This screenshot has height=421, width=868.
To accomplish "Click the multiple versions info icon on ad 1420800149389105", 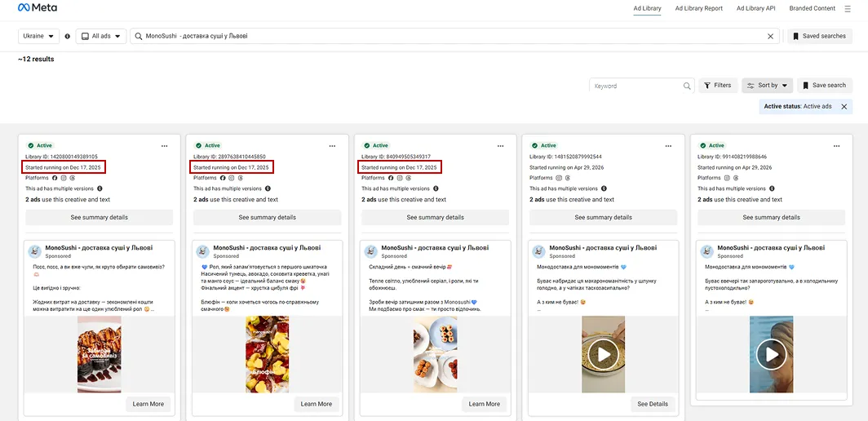I will coord(100,188).
